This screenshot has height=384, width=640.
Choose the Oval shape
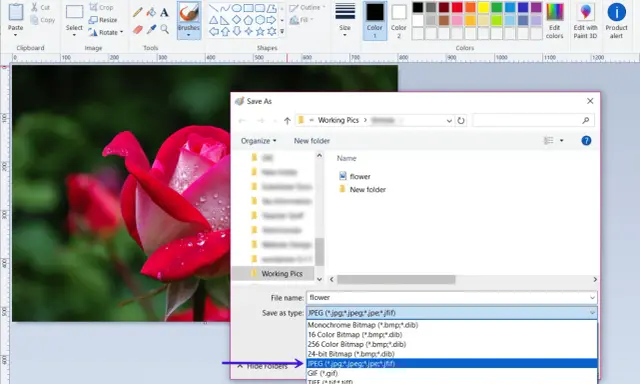(x=236, y=8)
